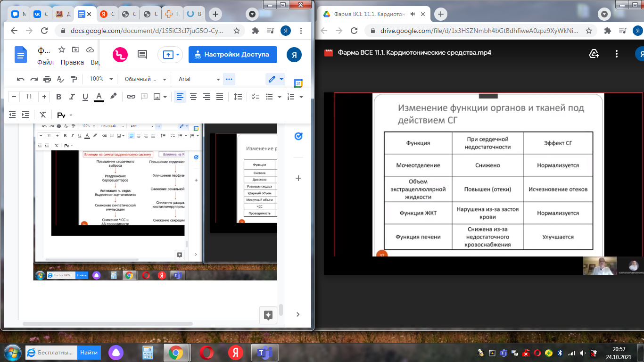The image size is (644, 362).
Task: Move the document with folder icon
Action: [75, 49]
